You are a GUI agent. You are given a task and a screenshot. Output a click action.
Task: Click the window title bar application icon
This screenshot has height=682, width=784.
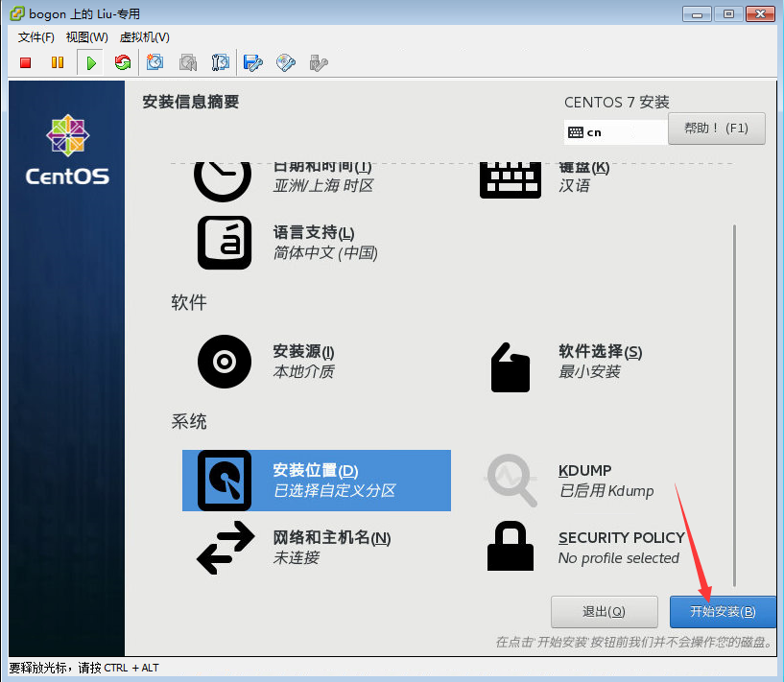pos(17,13)
